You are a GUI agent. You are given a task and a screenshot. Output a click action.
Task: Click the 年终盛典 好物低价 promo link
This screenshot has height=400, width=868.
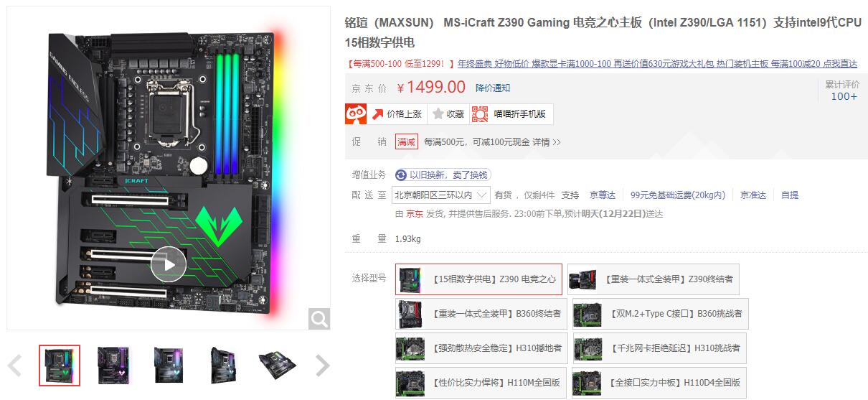tap(494, 64)
